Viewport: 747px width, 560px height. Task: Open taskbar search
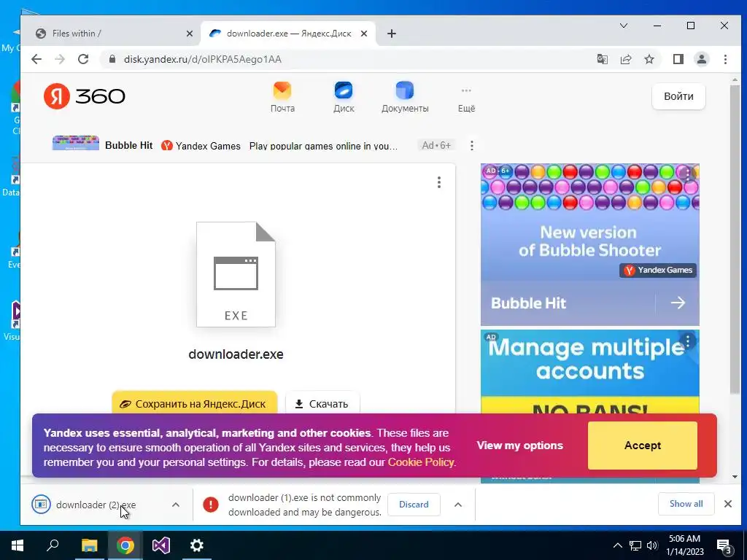53,545
